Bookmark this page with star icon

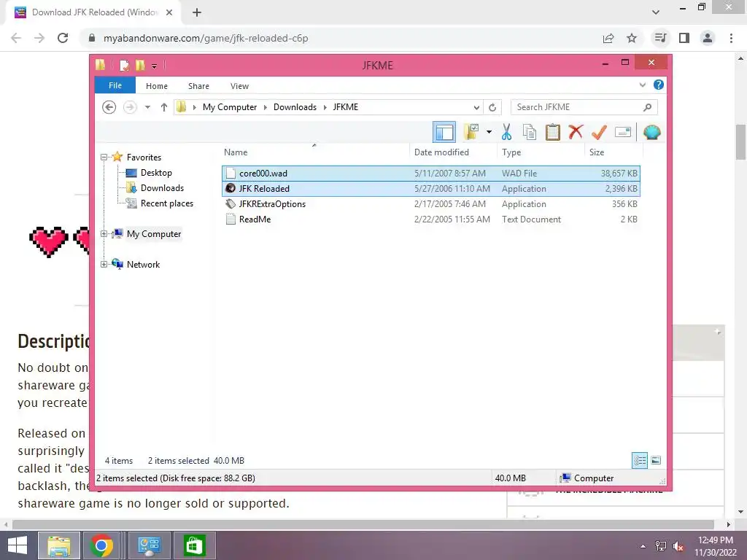pyautogui.click(x=631, y=38)
